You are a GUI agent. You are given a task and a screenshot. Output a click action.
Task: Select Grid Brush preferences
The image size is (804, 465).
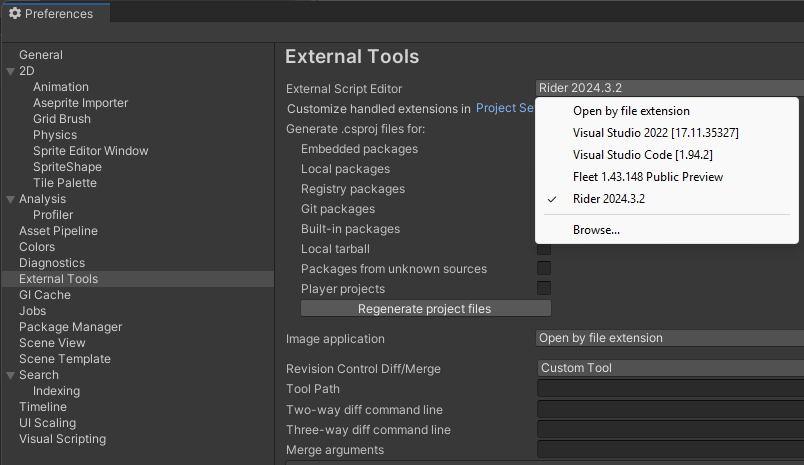[62, 118]
